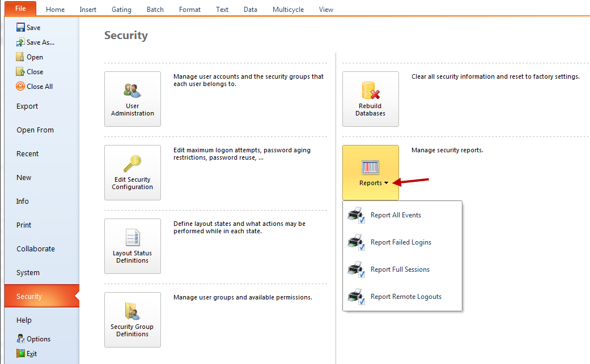This screenshot has height=364, width=590.
Task: Expand the Reports dropdown arrow
Action: coord(386,183)
